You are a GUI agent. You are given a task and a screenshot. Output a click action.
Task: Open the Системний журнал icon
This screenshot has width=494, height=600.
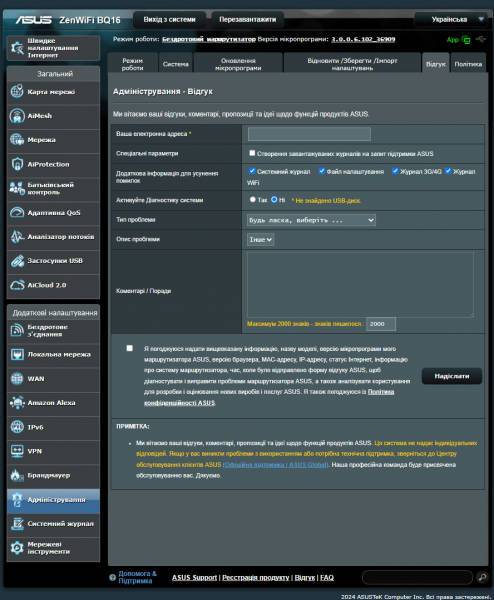[17, 523]
